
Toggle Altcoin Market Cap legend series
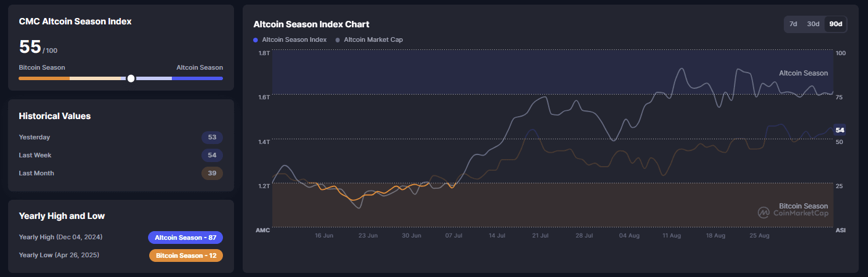[x=373, y=39]
